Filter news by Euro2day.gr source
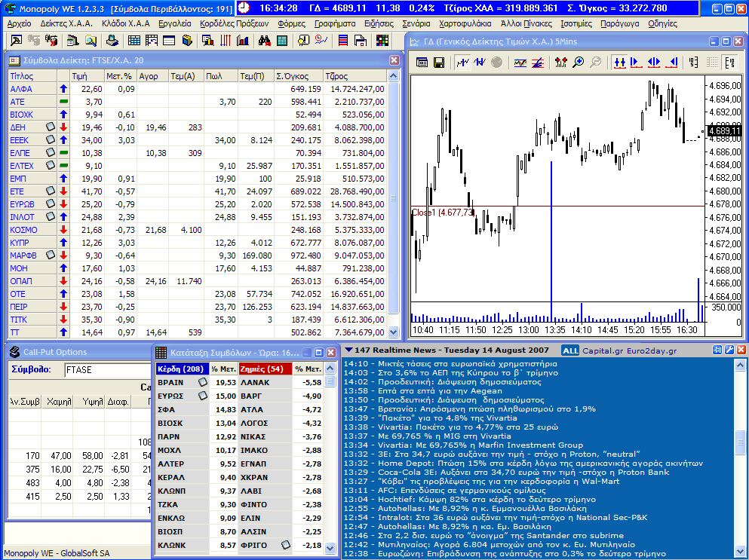Image resolution: width=749 pixels, height=560 pixels. click(652, 351)
